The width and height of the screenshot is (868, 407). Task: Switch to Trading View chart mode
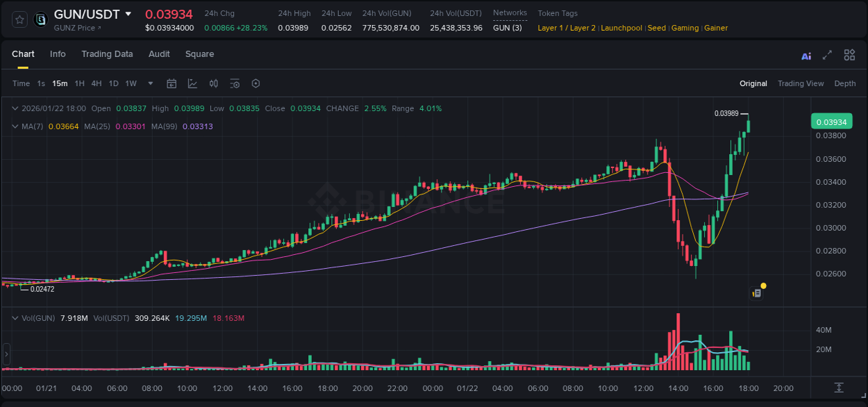point(801,83)
